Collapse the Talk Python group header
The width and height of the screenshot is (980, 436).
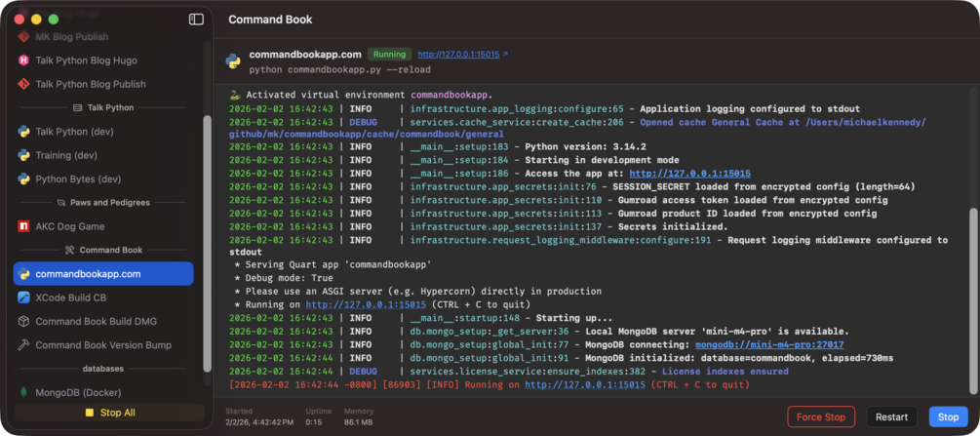pyautogui.click(x=103, y=108)
